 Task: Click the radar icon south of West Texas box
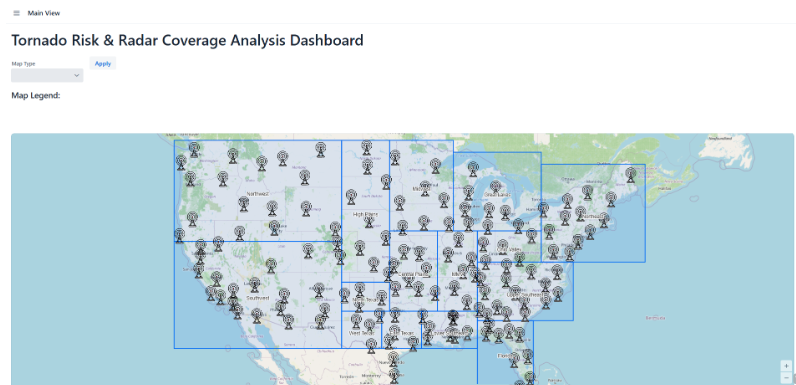pos(372,346)
